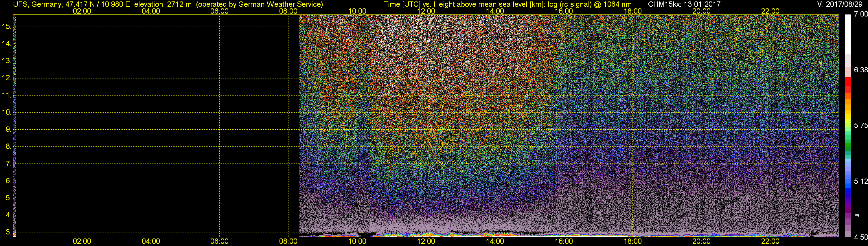Viewport: 868px width, 246px height.
Task: Click the '08:00' label on the bottom time axis
Action: (x=288, y=241)
